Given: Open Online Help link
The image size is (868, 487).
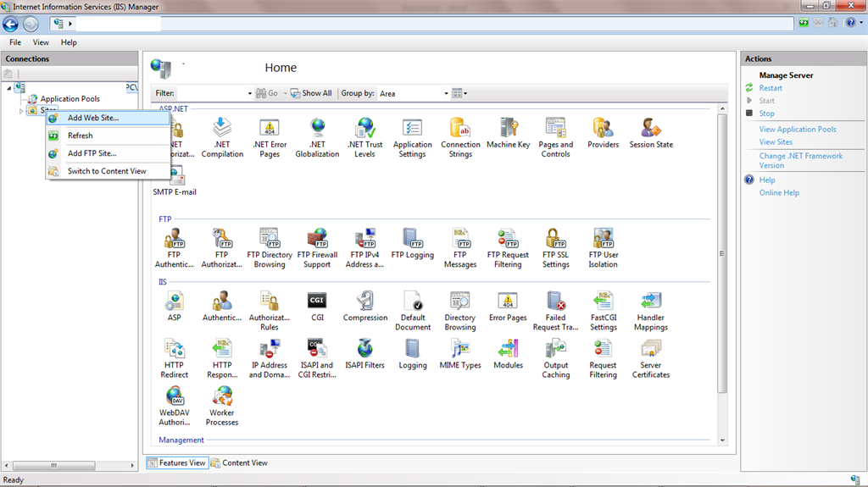Looking at the screenshot, I should 779,192.
